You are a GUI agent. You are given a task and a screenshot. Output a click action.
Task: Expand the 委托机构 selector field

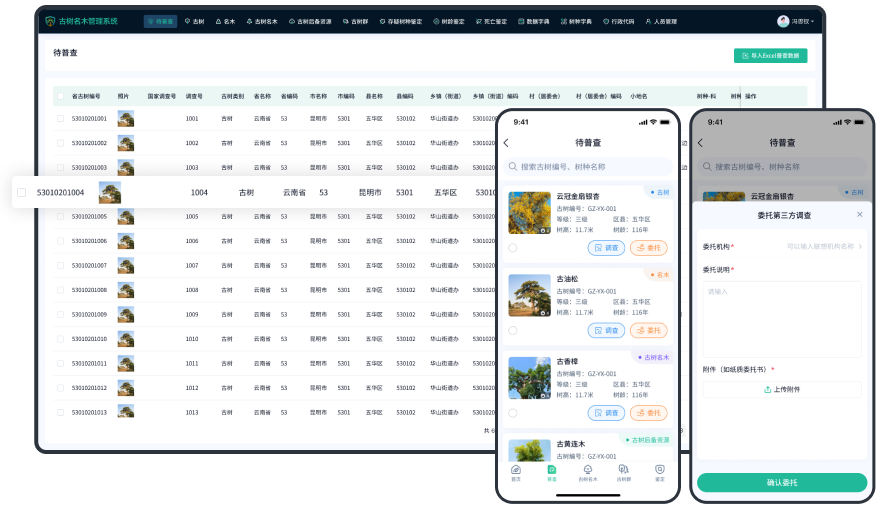click(825, 246)
